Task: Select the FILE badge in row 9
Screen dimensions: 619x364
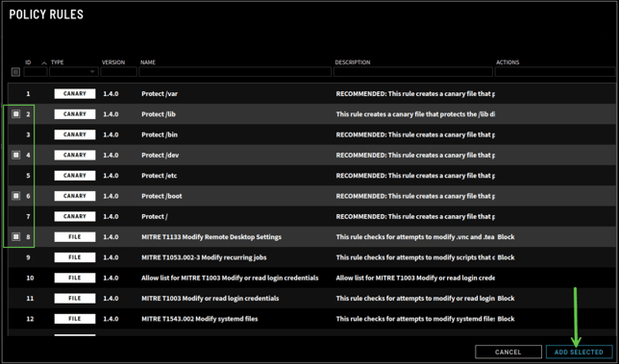Action: [75, 257]
